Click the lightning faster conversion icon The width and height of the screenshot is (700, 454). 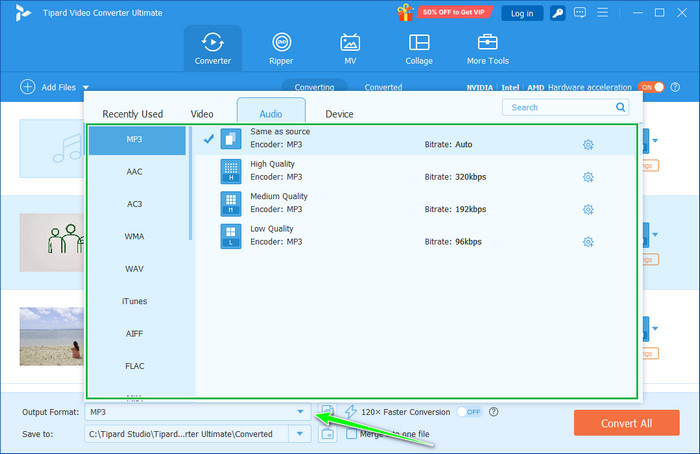click(x=351, y=412)
